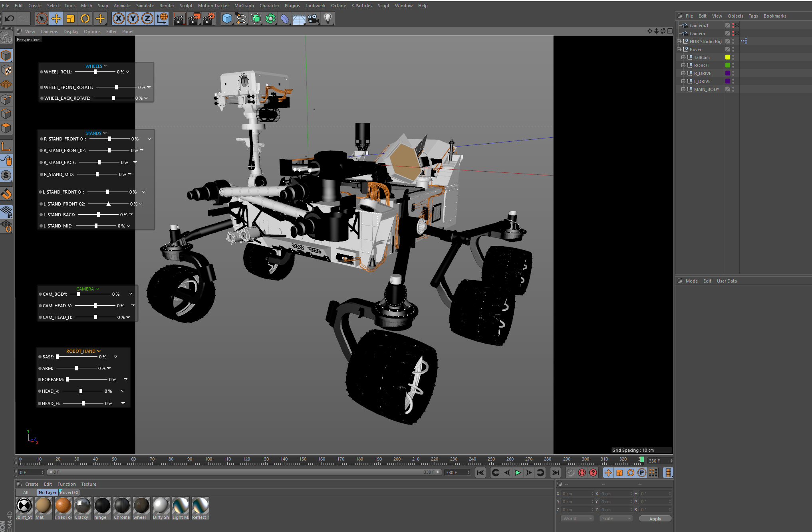The image size is (812, 532).
Task: Select the Move tool in the toolbar
Action: point(56,19)
